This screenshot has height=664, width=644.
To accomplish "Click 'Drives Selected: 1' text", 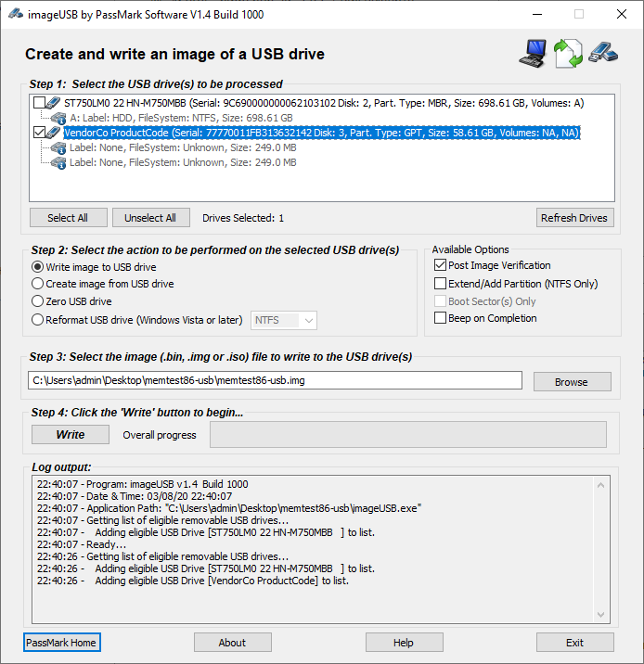I will tap(243, 218).
